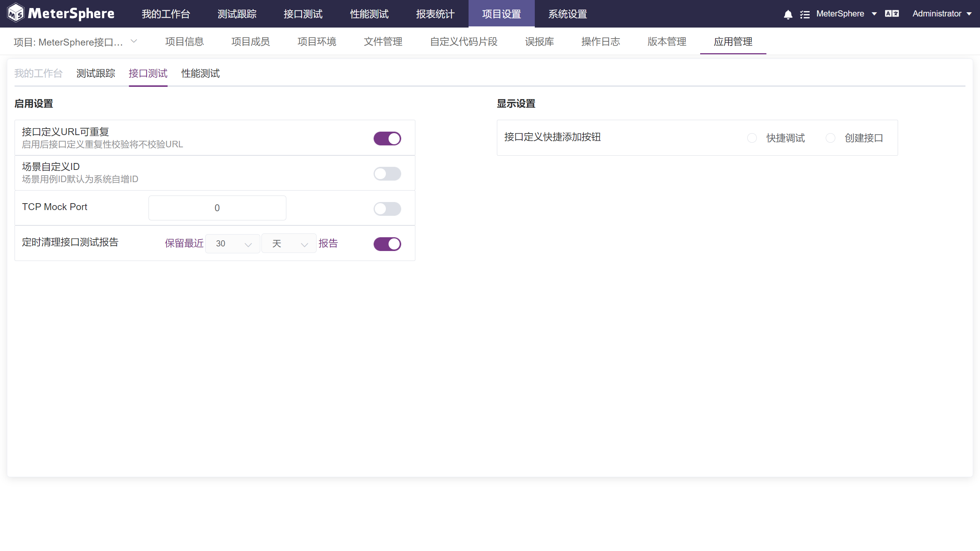This screenshot has width=980, height=551.
Task: Open the notification bell
Action: (788, 15)
